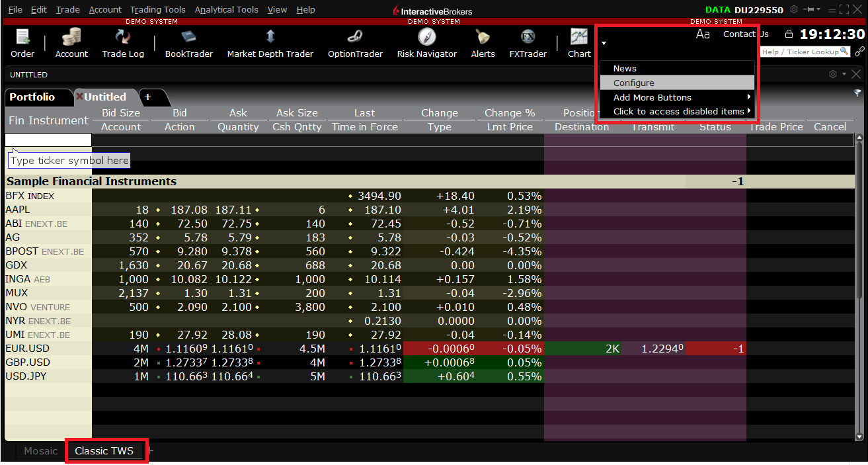
Task: Open the Edit menu
Action: point(39,10)
